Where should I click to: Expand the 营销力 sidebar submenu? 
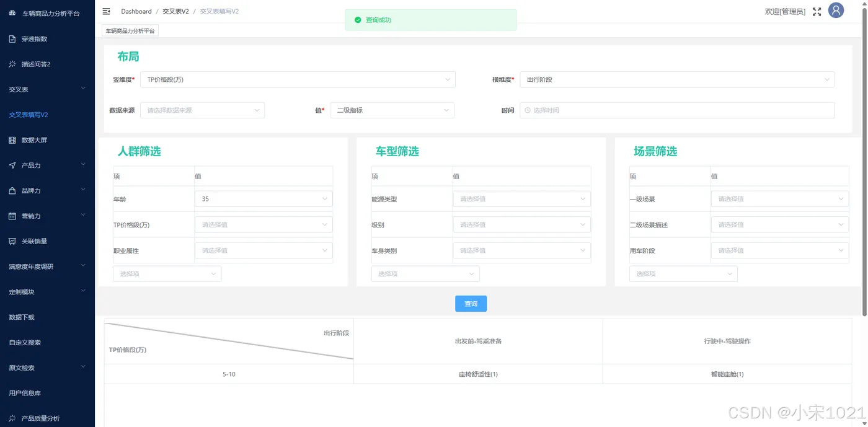pos(47,216)
